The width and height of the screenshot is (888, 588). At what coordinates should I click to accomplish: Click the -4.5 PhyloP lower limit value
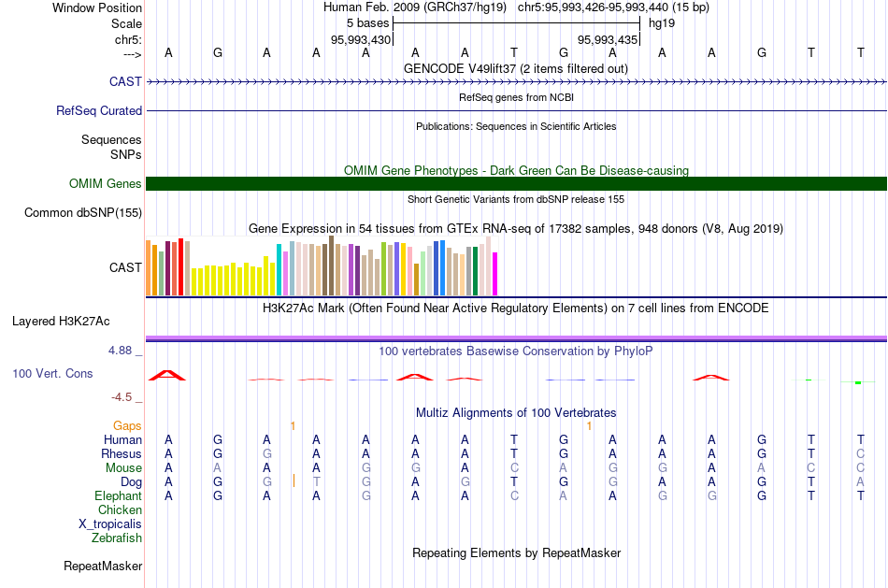point(122,397)
